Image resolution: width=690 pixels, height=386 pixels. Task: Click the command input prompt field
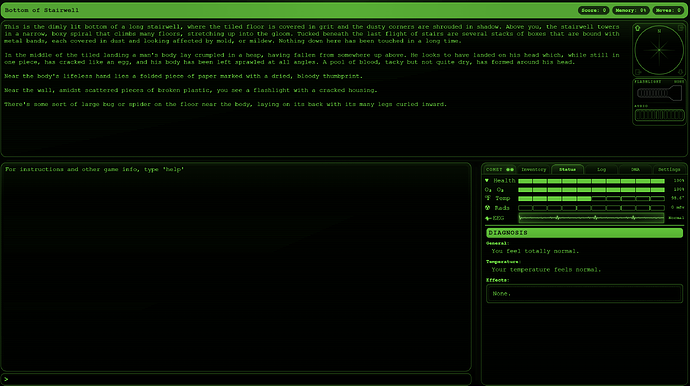[236, 379]
